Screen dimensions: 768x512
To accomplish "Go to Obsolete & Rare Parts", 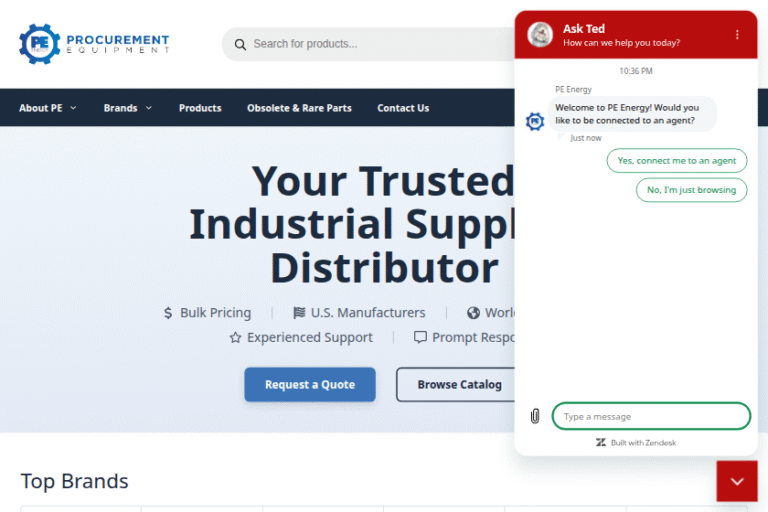I will click(x=299, y=108).
